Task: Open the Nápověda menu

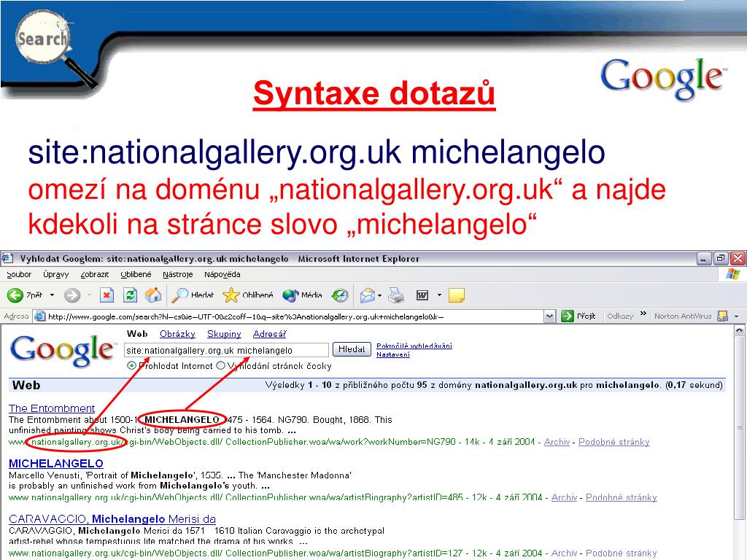Action: (x=222, y=274)
